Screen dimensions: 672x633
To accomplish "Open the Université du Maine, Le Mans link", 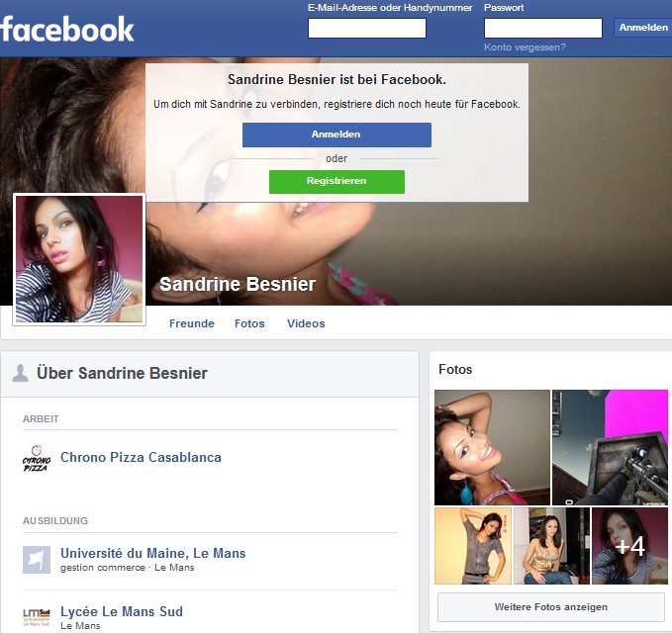I will pyautogui.click(x=153, y=553).
